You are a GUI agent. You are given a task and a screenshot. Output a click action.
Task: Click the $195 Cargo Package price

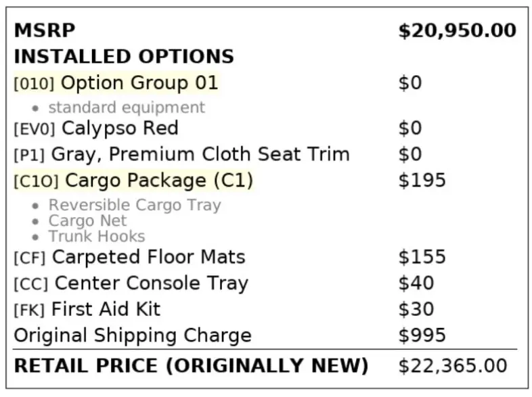click(422, 181)
